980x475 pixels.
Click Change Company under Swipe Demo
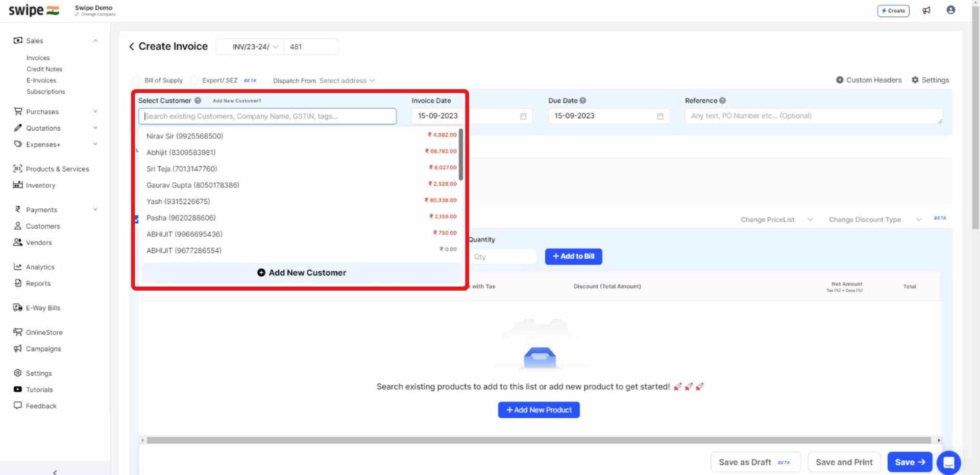point(95,14)
